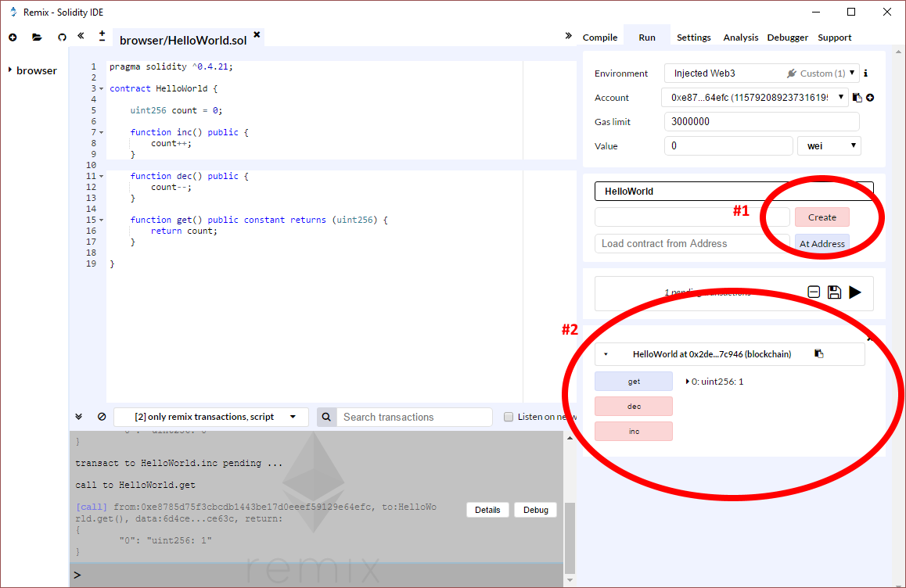Close the HelloWorld.sol tab
The width and height of the screenshot is (906, 588).
pyautogui.click(x=257, y=34)
